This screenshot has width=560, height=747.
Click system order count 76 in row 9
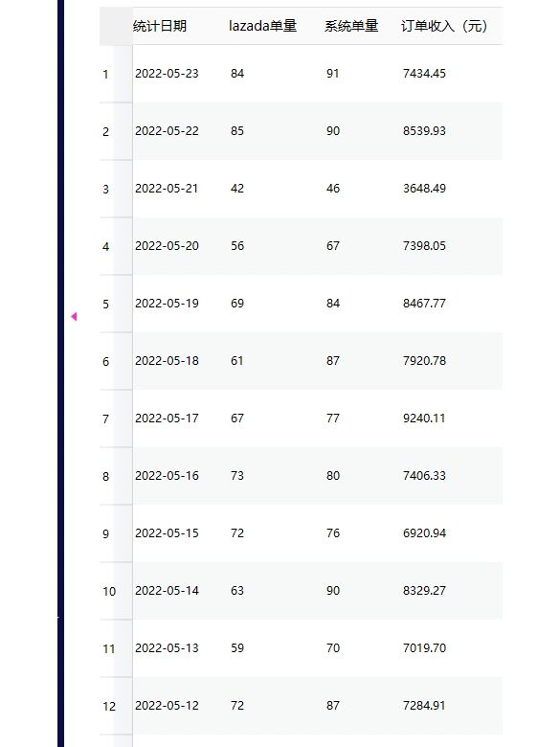(x=333, y=533)
